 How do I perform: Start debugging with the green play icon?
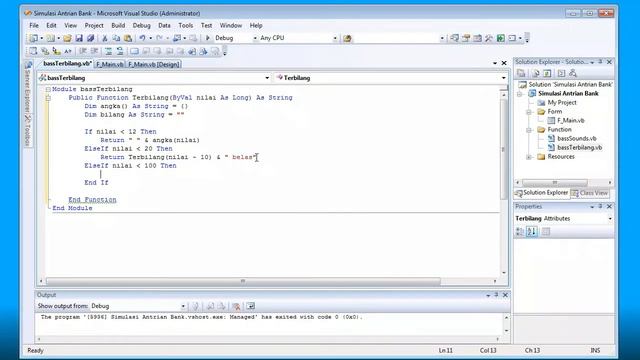(x=207, y=38)
